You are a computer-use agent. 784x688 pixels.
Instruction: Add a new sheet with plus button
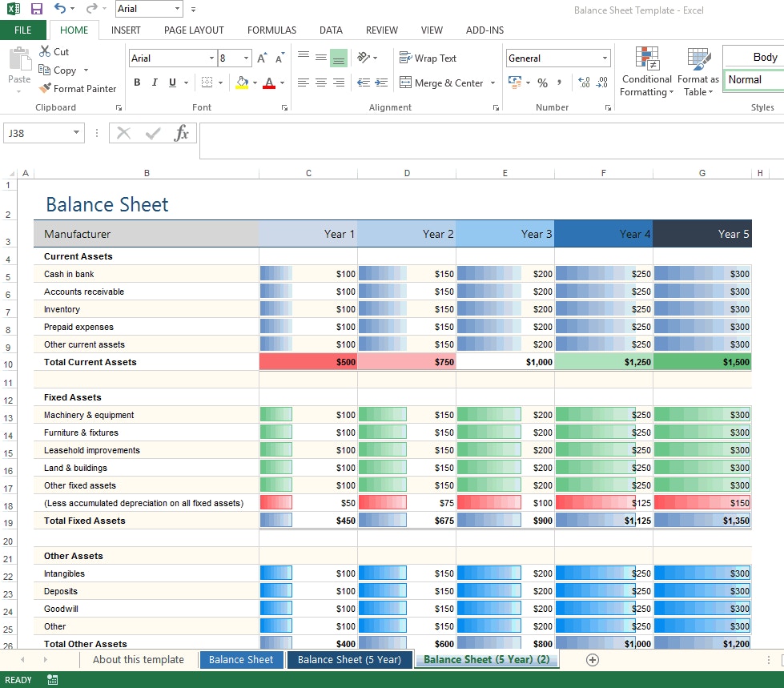pyautogui.click(x=593, y=660)
